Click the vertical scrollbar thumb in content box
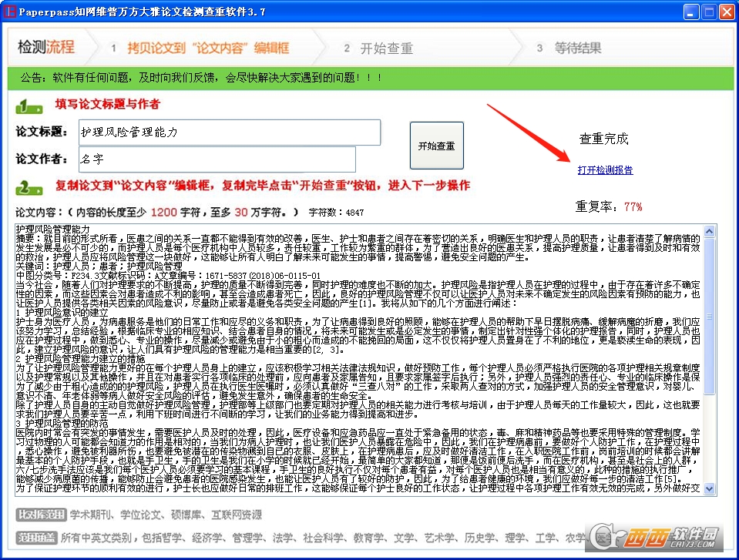Image resolution: width=739 pixels, height=560 pixels. (x=709, y=317)
